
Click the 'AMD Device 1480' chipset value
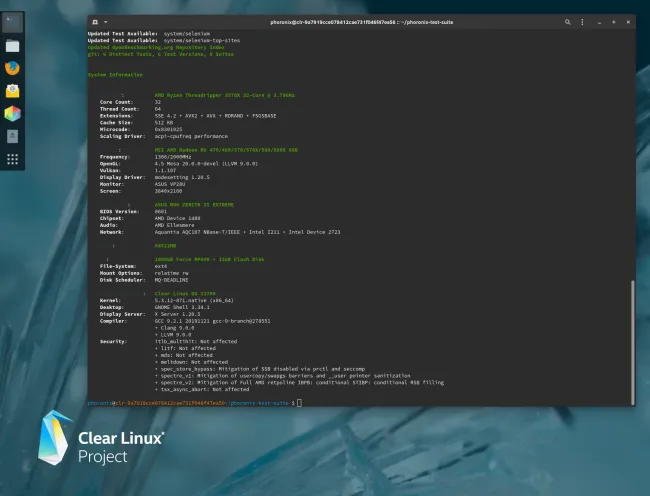point(177,218)
